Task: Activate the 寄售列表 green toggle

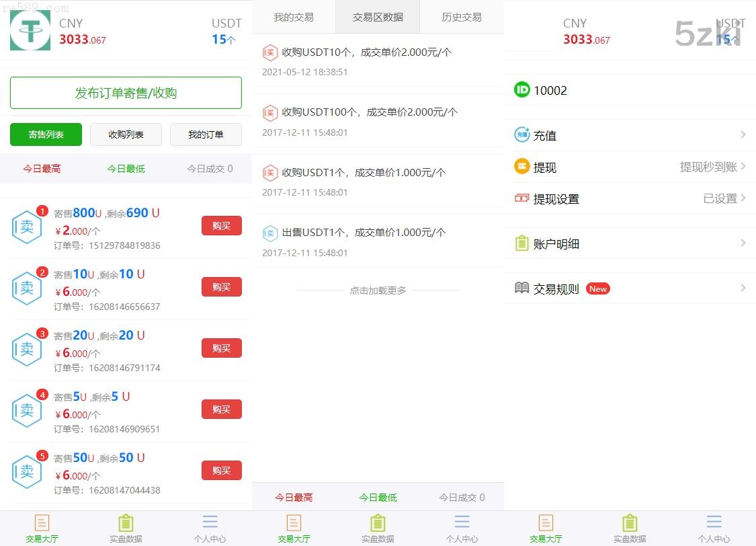Action: pyautogui.click(x=46, y=134)
